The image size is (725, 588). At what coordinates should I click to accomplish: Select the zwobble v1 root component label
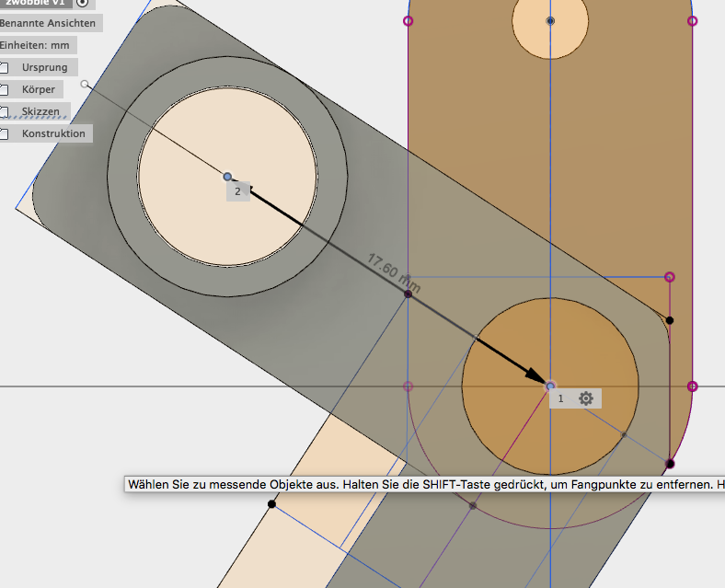tap(35, 3)
